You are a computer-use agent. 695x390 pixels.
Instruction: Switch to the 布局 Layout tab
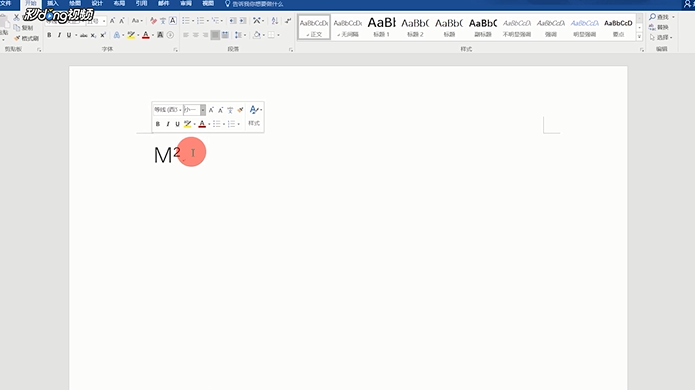tap(119, 4)
